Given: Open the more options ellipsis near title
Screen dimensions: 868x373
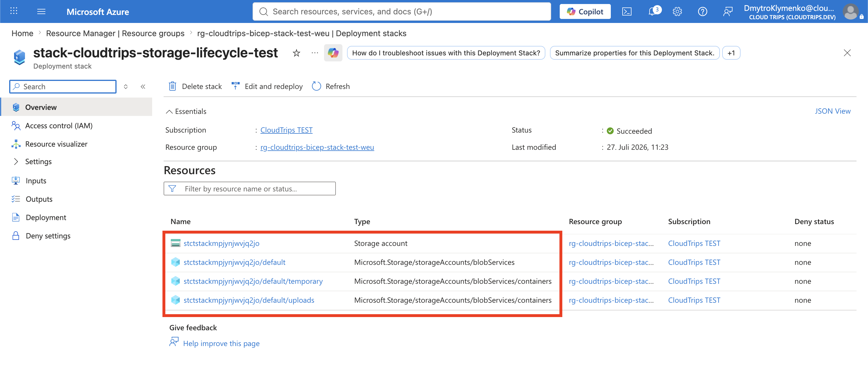Looking at the screenshot, I should [x=315, y=53].
